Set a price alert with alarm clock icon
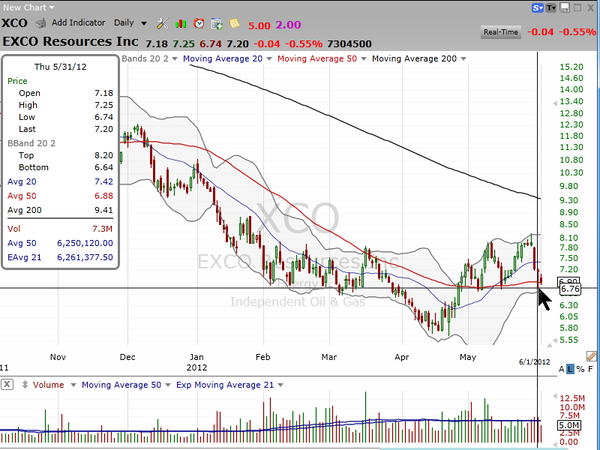 click(x=199, y=23)
